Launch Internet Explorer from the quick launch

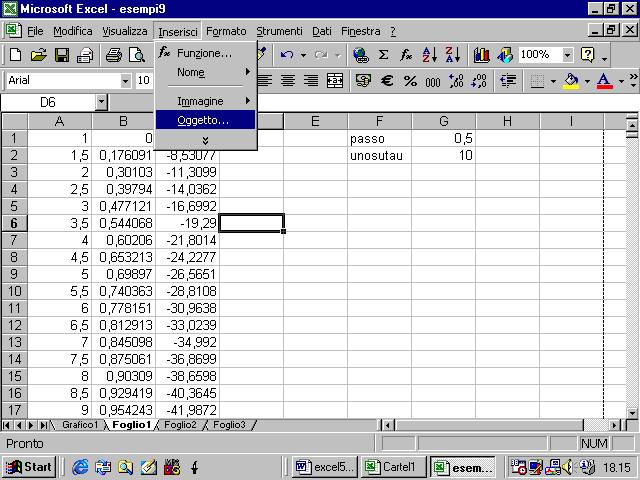(x=80, y=467)
